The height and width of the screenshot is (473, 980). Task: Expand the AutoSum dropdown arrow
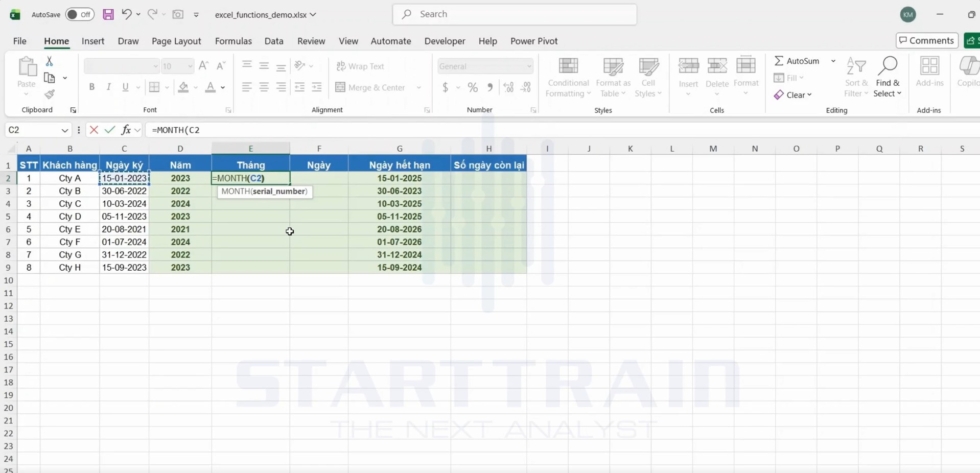[833, 61]
